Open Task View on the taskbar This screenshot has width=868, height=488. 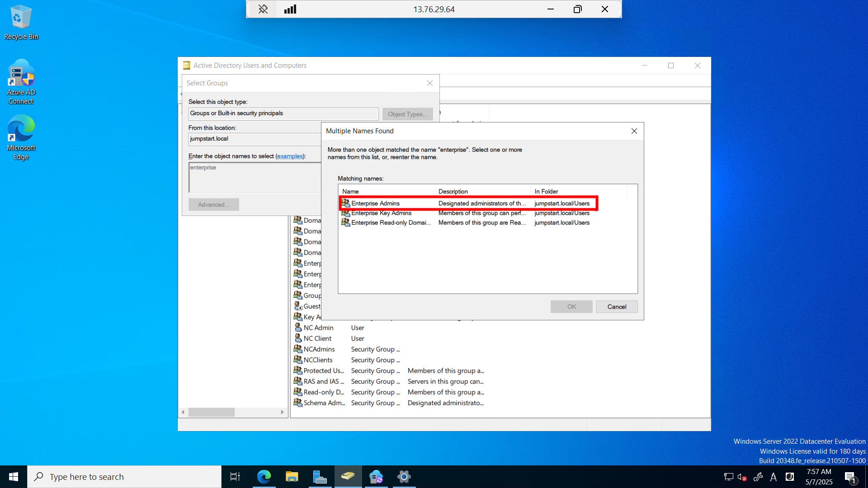235,476
